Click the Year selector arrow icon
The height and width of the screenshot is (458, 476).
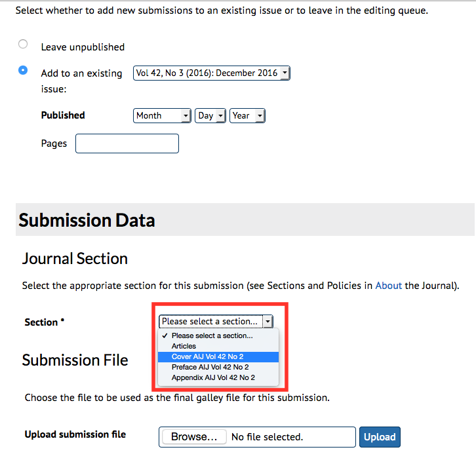260,115
